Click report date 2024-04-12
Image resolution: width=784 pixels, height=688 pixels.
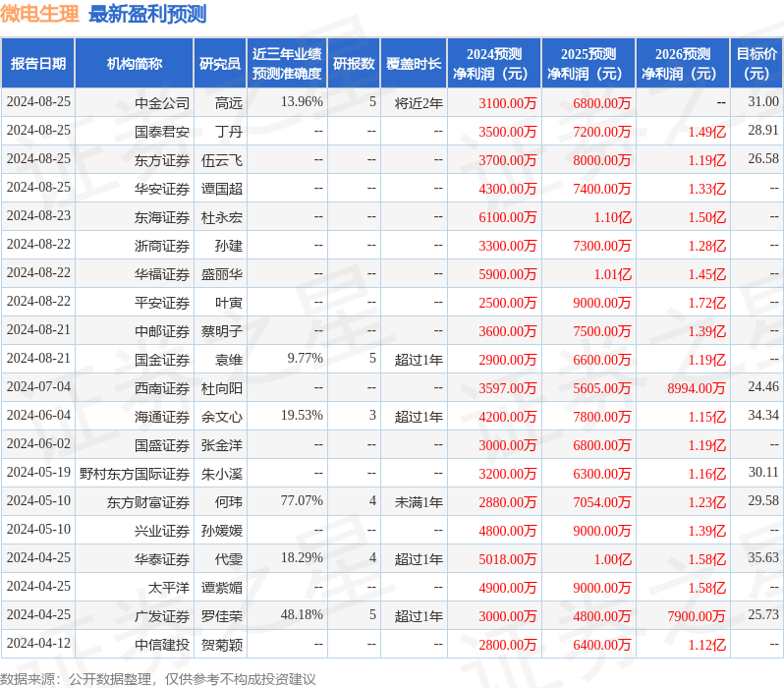click(38, 643)
